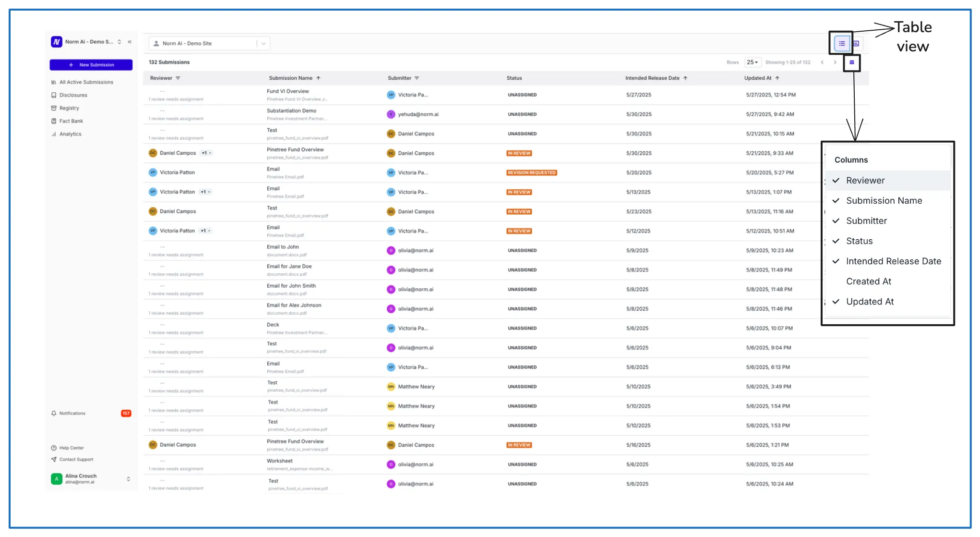Image resolution: width=980 pixels, height=537 pixels.
Task: Open the Worksheet submission row
Action: coord(506,464)
